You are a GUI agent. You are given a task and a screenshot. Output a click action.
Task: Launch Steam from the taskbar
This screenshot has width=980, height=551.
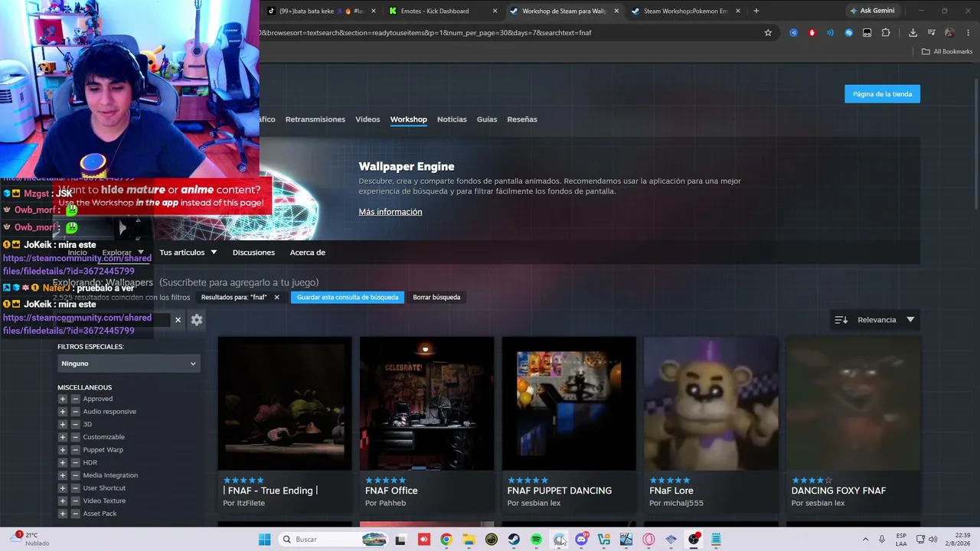click(514, 540)
